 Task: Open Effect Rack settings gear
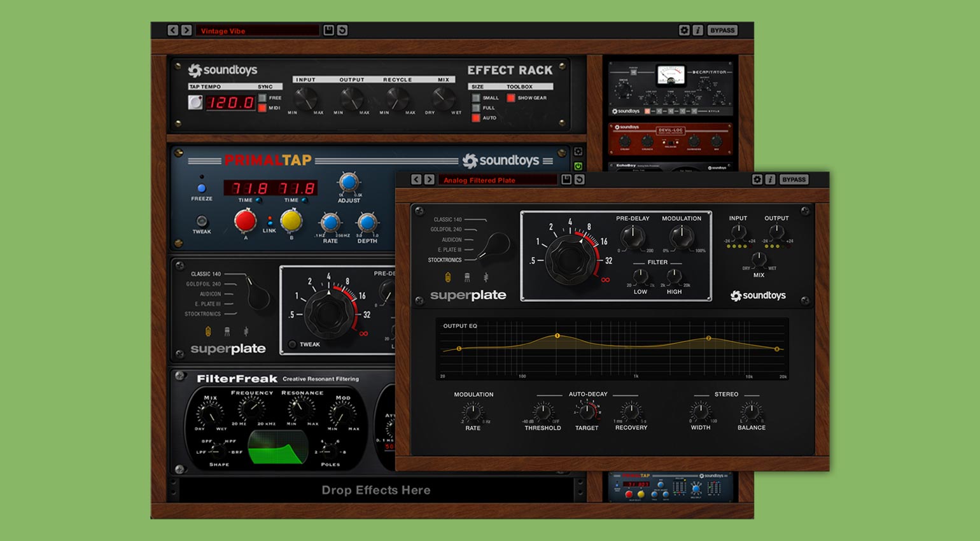coord(684,30)
